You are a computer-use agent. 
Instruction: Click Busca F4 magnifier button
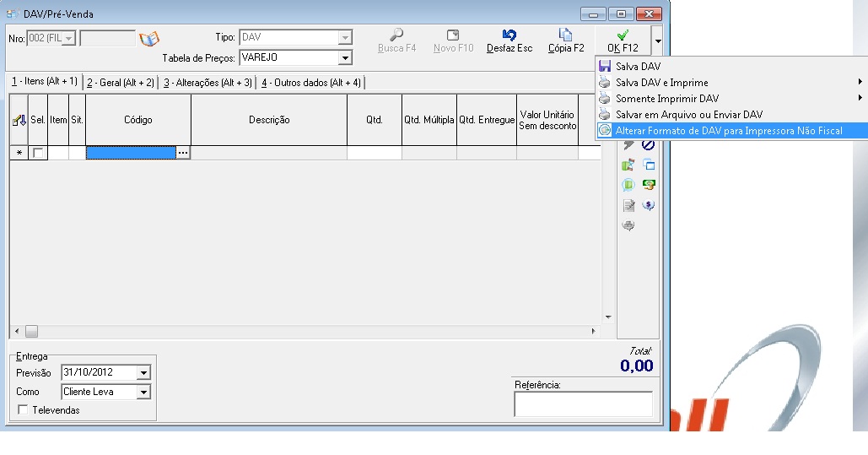[396, 41]
